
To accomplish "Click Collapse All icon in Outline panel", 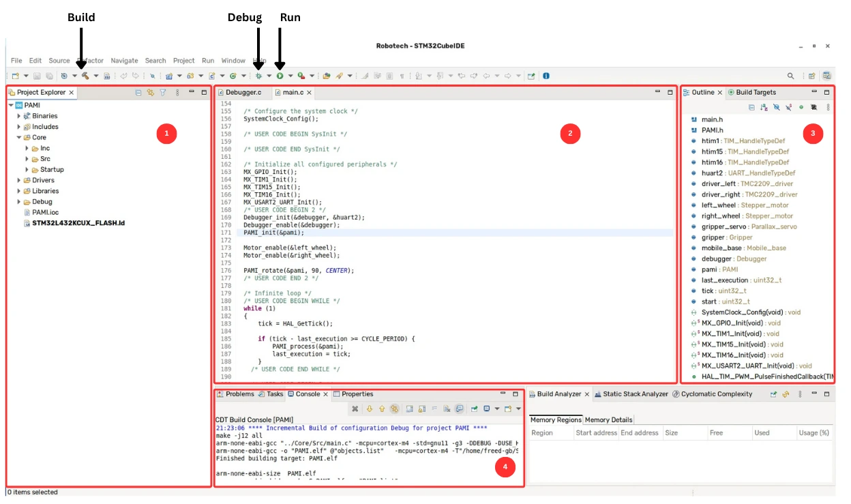I will pyautogui.click(x=751, y=107).
